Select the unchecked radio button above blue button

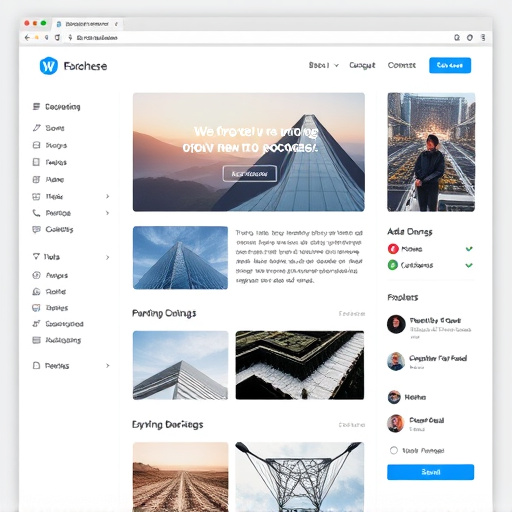[394, 450]
